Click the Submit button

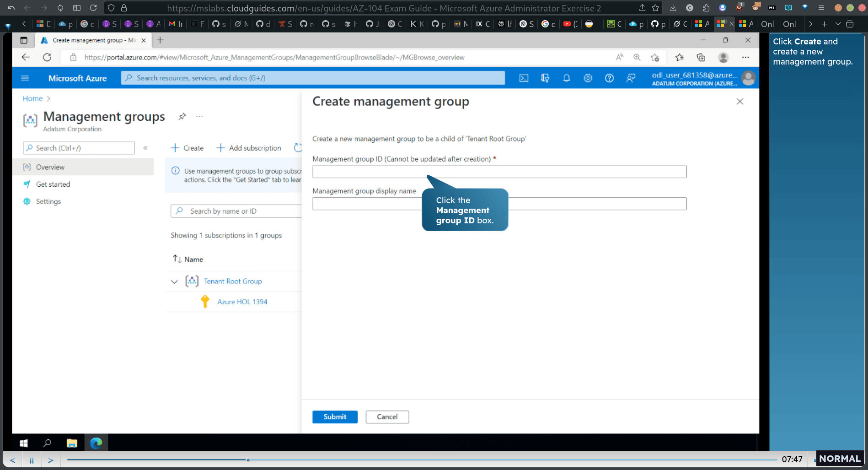pos(335,416)
